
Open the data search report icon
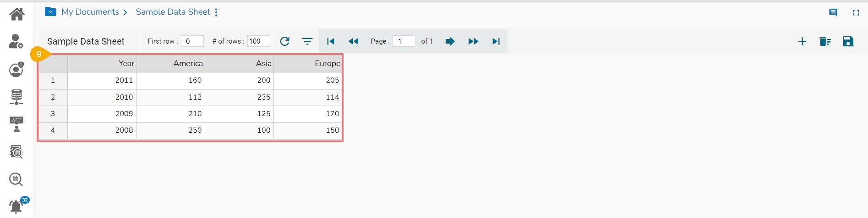(x=16, y=152)
